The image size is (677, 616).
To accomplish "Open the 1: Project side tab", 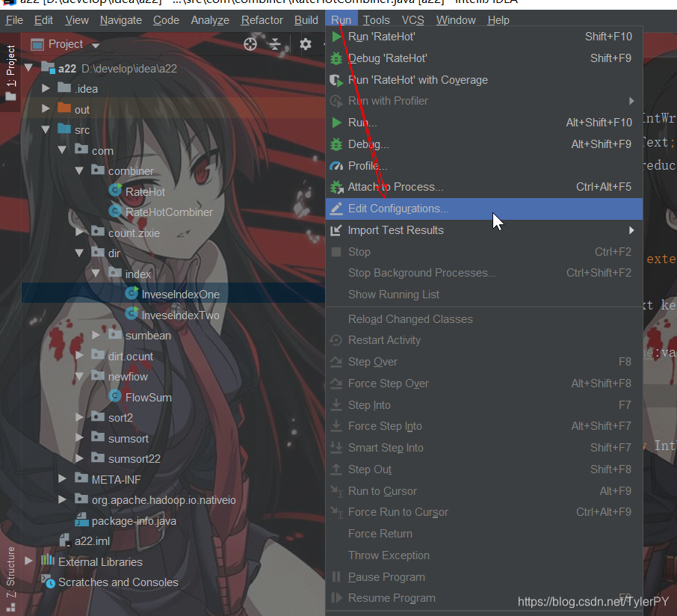I will coord(10,73).
